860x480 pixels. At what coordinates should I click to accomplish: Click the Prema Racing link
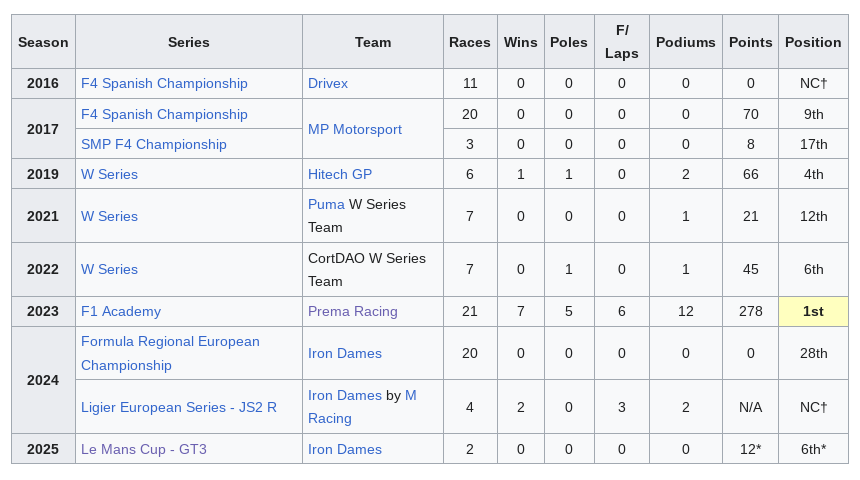pyautogui.click(x=352, y=312)
